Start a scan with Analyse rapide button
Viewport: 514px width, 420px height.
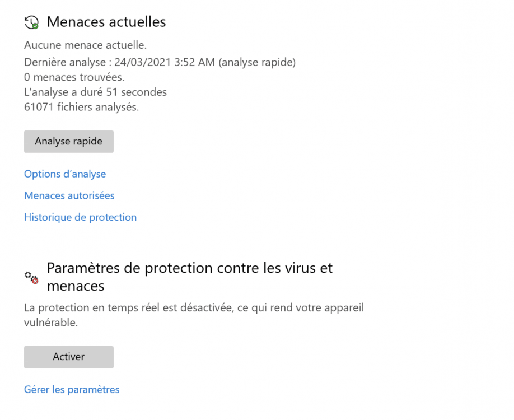[x=69, y=142]
